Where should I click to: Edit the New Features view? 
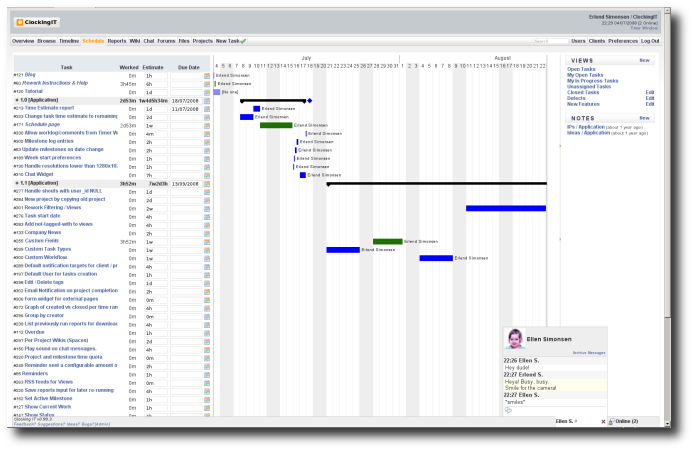pos(650,104)
